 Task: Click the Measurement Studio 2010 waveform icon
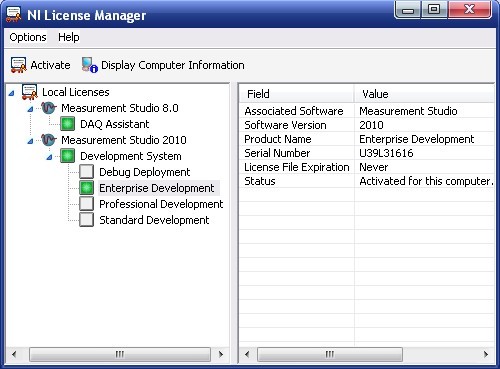coord(49,140)
